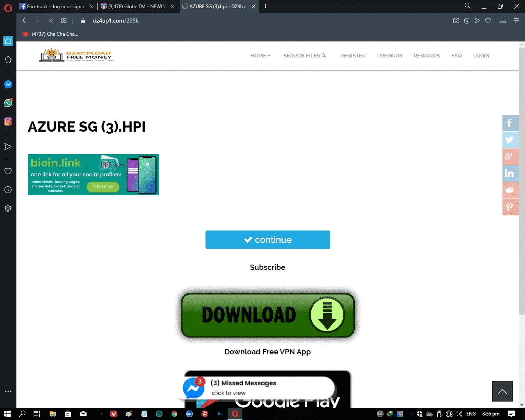Share page on LinkedIn side button

pos(510,173)
